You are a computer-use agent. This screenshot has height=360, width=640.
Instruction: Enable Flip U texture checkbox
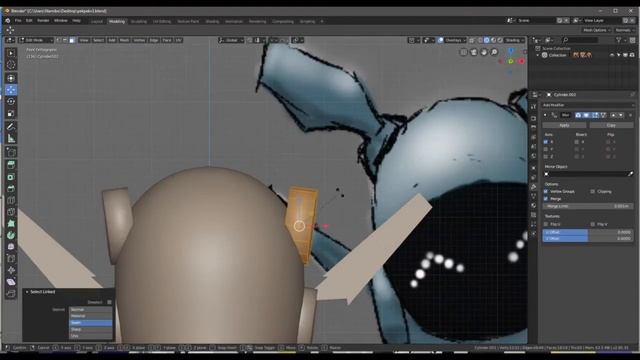[546, 224]
